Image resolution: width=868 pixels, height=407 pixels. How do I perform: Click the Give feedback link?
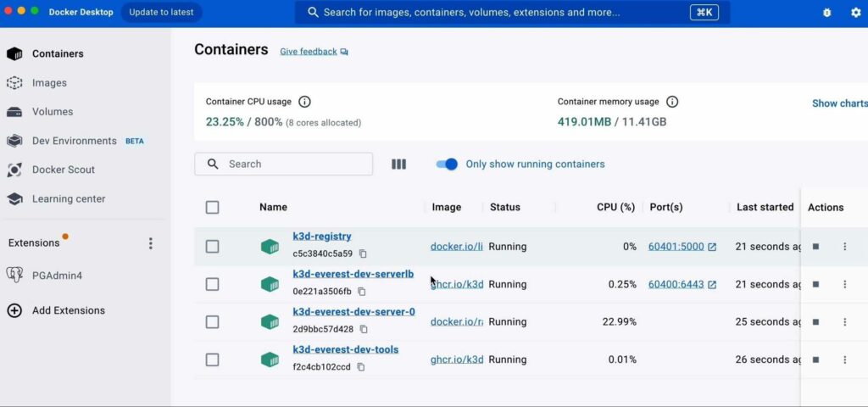pos(309,52)
